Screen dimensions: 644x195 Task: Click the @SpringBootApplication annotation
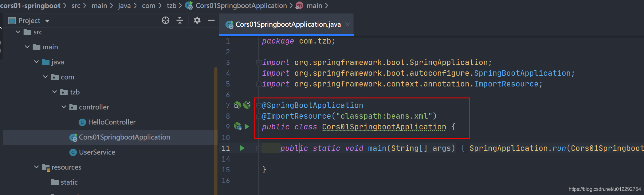point(312,105)
